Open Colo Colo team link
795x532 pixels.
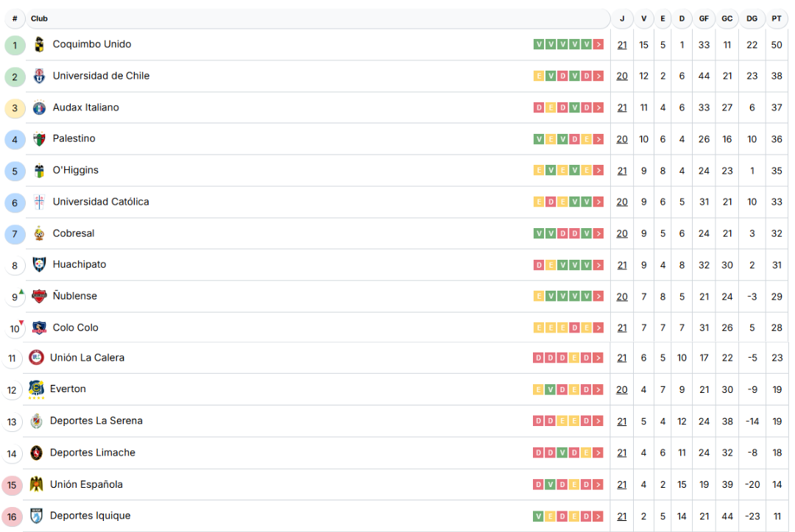tap(76, 327)
